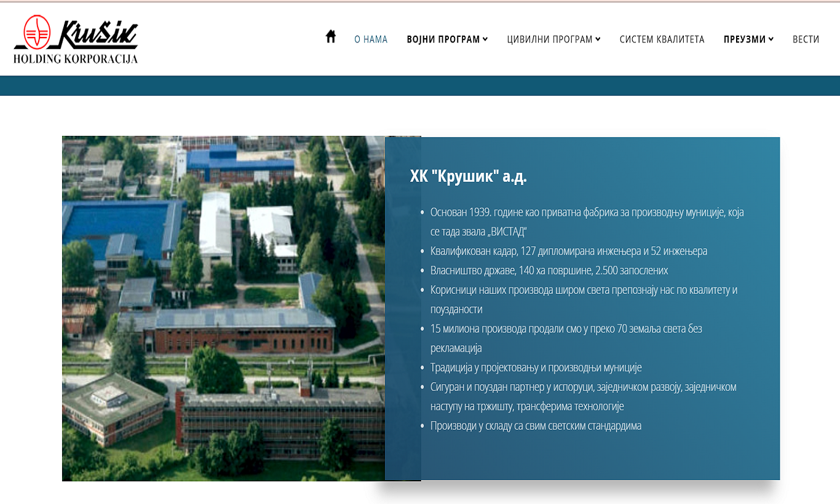The image size is (840, 504).
Task: Expand the ВОЈНИ ПРОГРАМ dropdown arrow
Action: click(485, 39)
